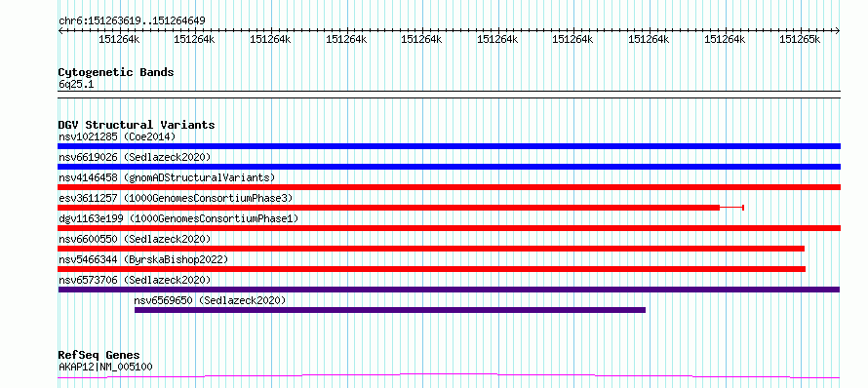Select the red dgv1163e199 variant bar
Image resolution: width=868 pixels, height=388 pixels.
tap(449, 228)
